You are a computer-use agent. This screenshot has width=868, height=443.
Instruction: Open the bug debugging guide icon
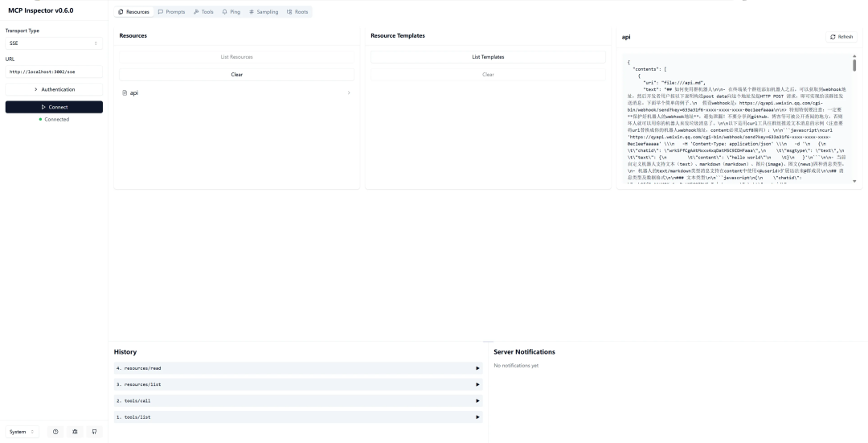point(75,432)
